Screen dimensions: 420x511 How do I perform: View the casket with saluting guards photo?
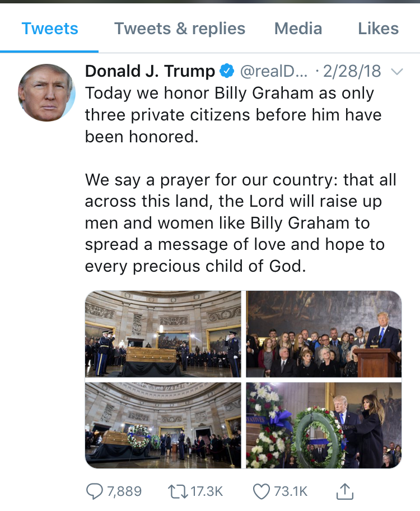point(163,334)
